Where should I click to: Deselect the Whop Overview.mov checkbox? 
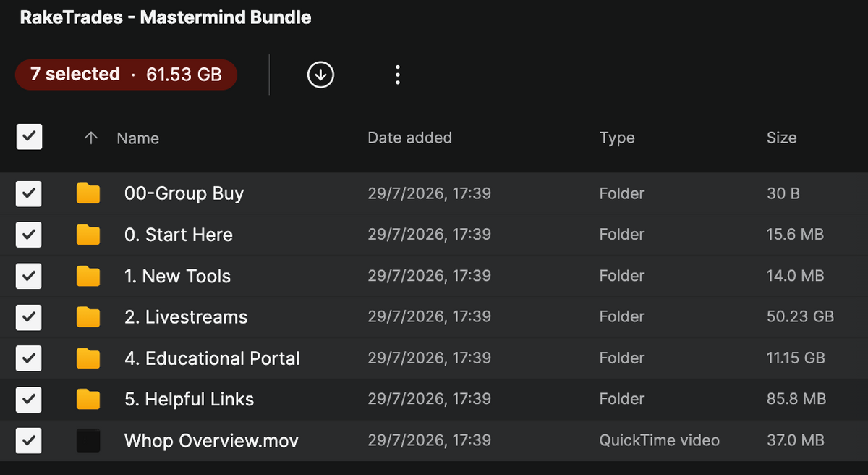pyautogui.click(x=29, y=440)
